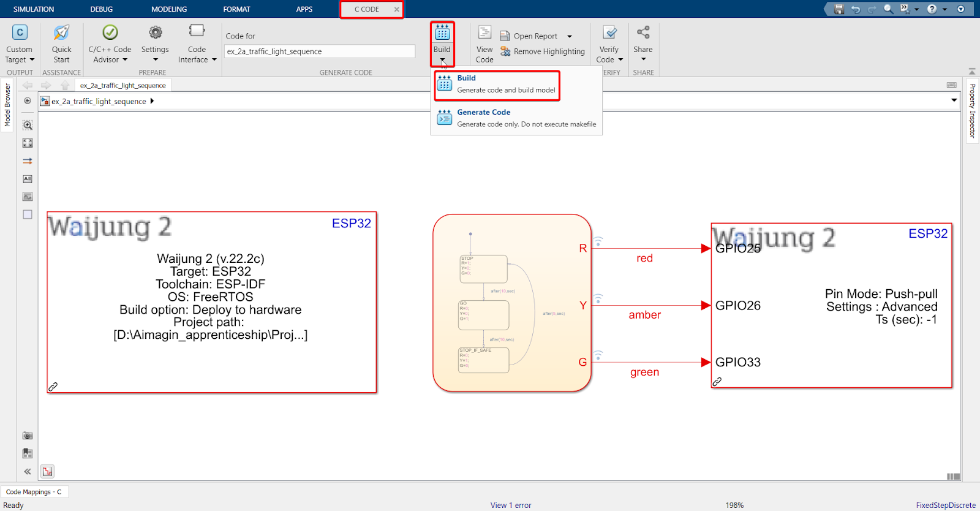Viewport: 980px width, 511px height.
Task: Open the Verify Code dropdown
Action: point(609,44)
